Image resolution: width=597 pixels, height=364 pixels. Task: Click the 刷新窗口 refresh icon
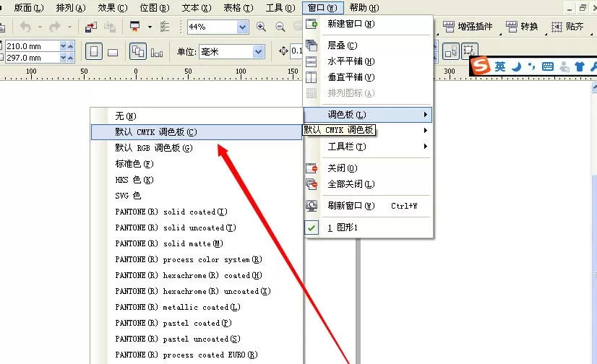pyautogui.click(x=312, y=206)
